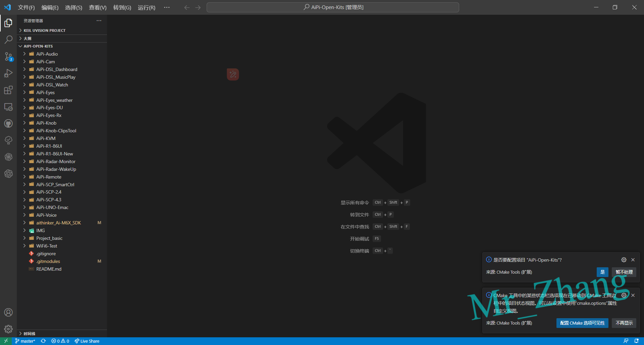Screen dimensions: 644x345
Task: Open the feedback icon in status bar
Action: 626,341
